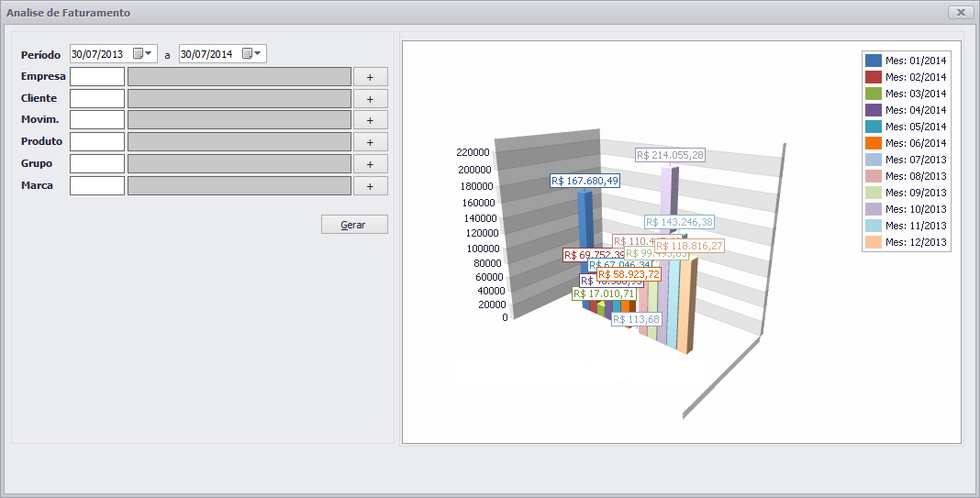This screenshot has height=498, width=980.
Task: Click the R$ 167.680,49 chart label
Action: point(585,182)
